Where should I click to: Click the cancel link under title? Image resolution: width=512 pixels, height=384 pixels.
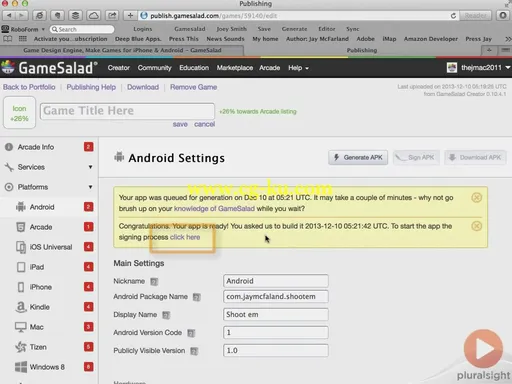coord(204,124)
